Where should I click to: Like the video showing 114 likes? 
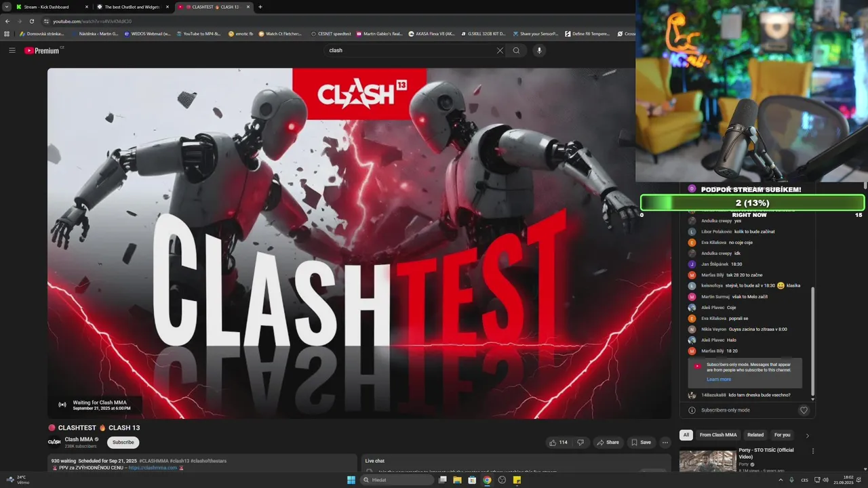click(559, 443)
